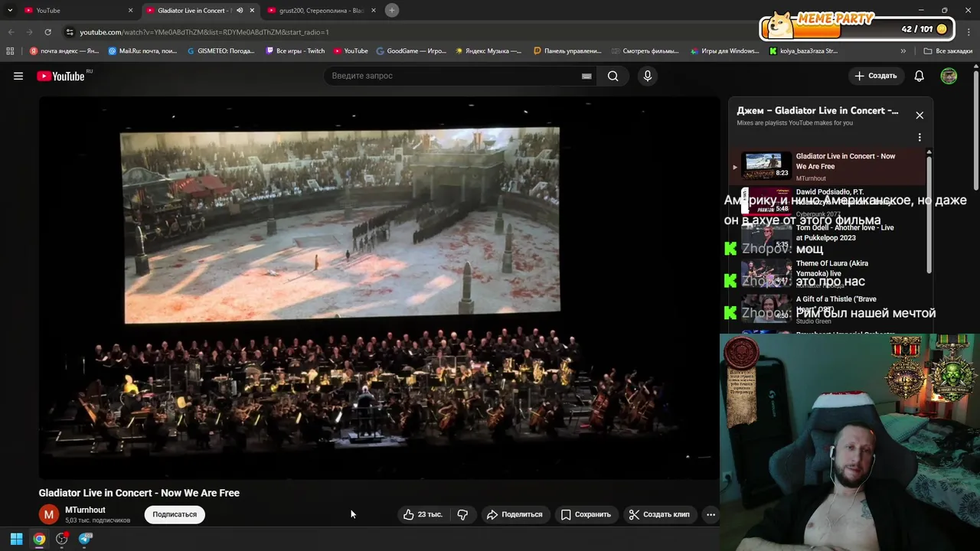Subscribe with the Подписаться button
Image resolution: width=980 pixels, height=551 pixels.
[175, 514]
